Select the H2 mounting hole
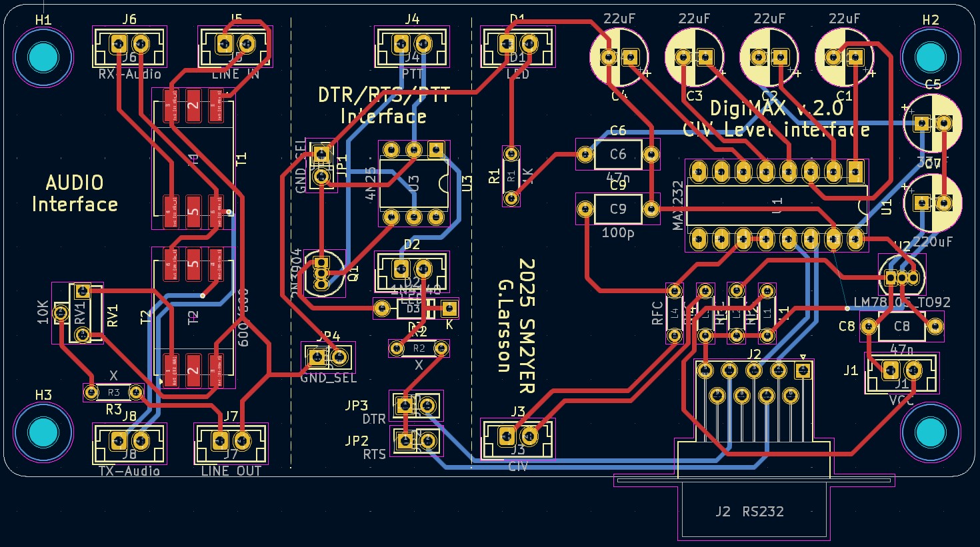The image size is (980, 547). pyautogui.click(x=930, y=57)
